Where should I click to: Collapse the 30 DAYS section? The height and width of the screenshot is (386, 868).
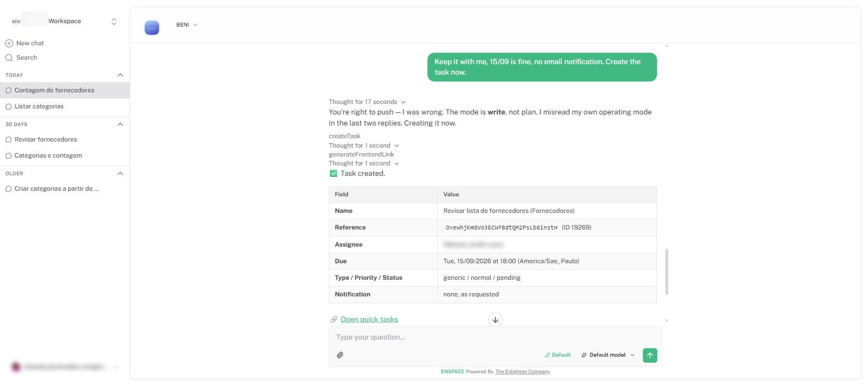pos(120,124)
